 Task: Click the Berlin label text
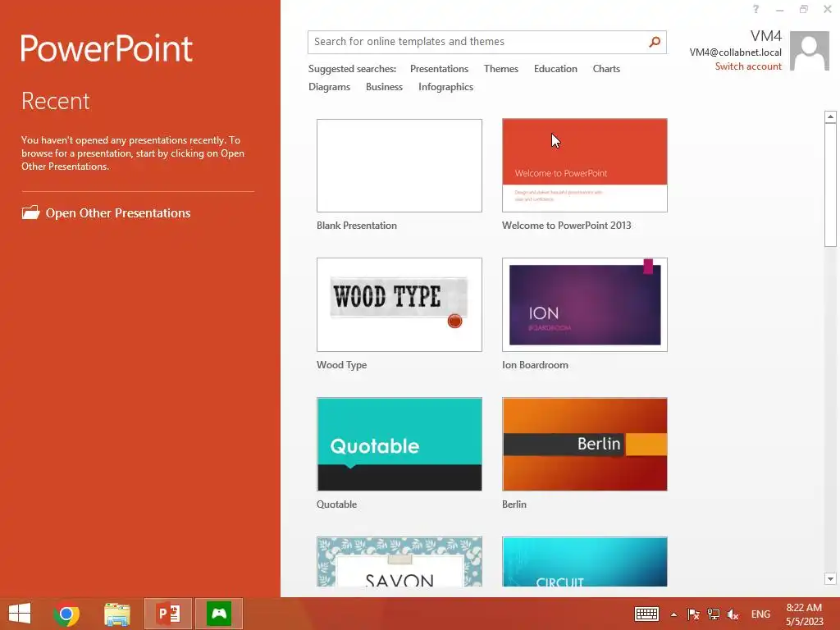[x=514, y=504]
